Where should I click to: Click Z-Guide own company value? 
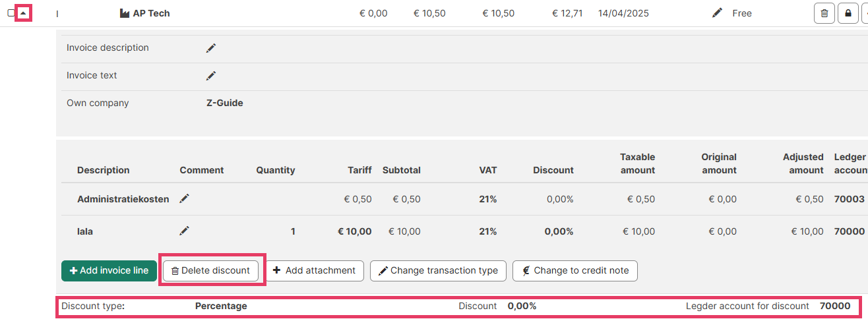coord(224,103)
